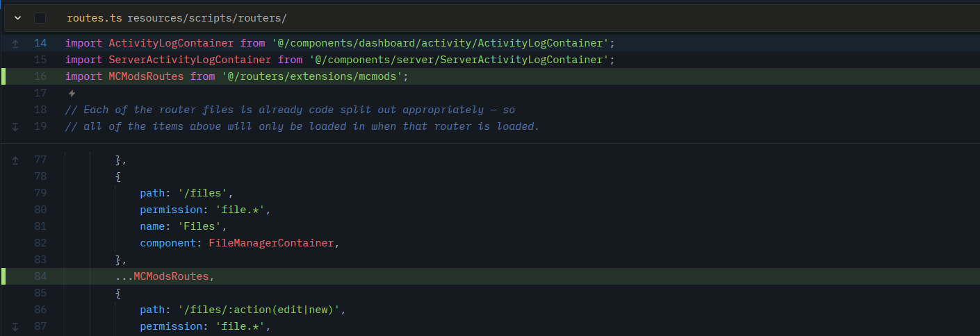This screenshot has width=980, height=336.
Task: Click the green added marker on line 84
Action: point(3,276)
